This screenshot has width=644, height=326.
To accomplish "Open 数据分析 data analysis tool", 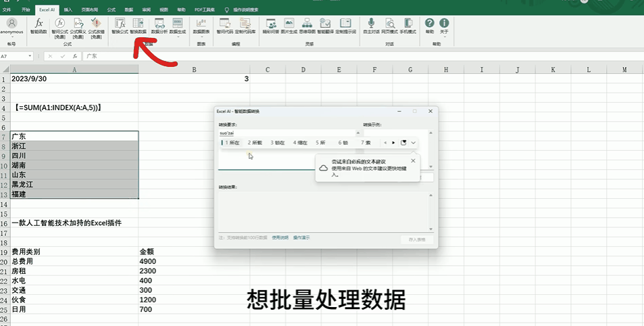I will (159, 23).
